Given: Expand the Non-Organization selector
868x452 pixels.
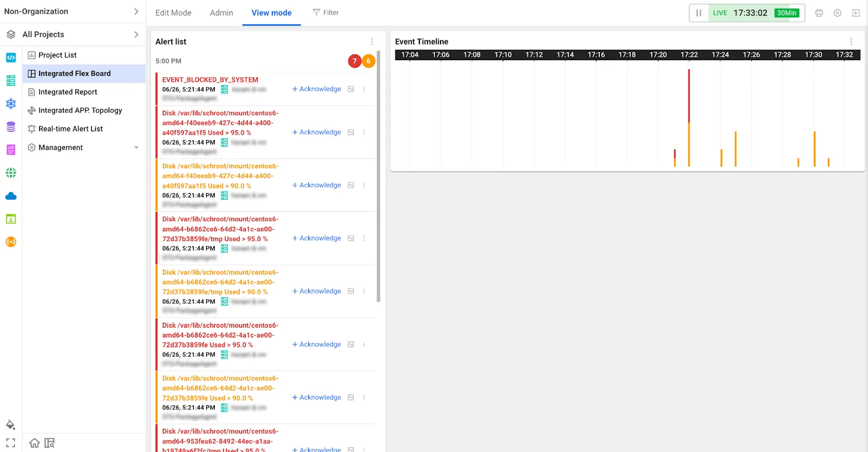Looking at the screenshot, I should (73, 11).
